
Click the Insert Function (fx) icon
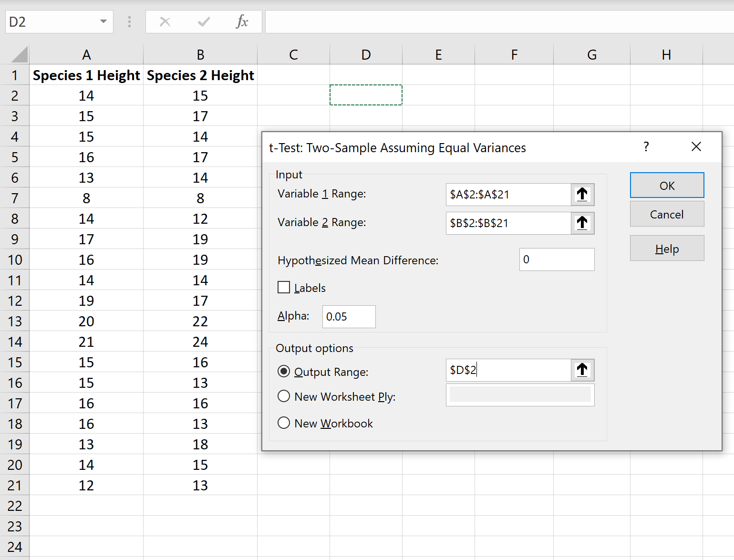(242, 21)
